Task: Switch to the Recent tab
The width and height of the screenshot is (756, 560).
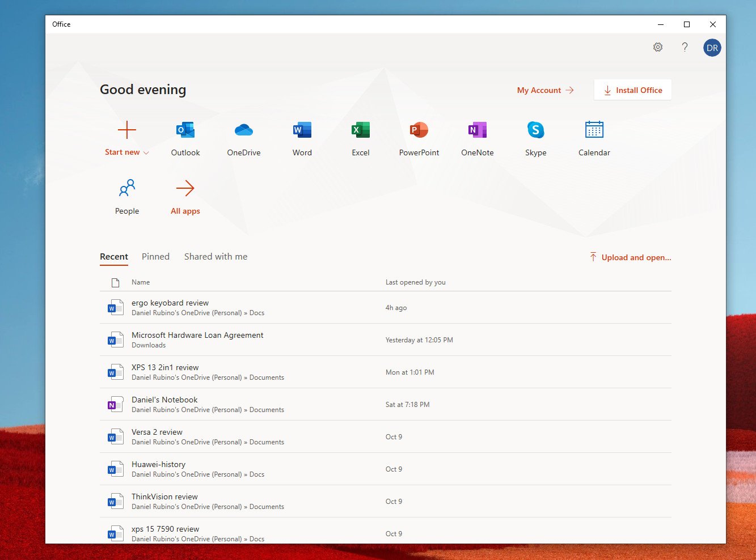Action: 114,257
